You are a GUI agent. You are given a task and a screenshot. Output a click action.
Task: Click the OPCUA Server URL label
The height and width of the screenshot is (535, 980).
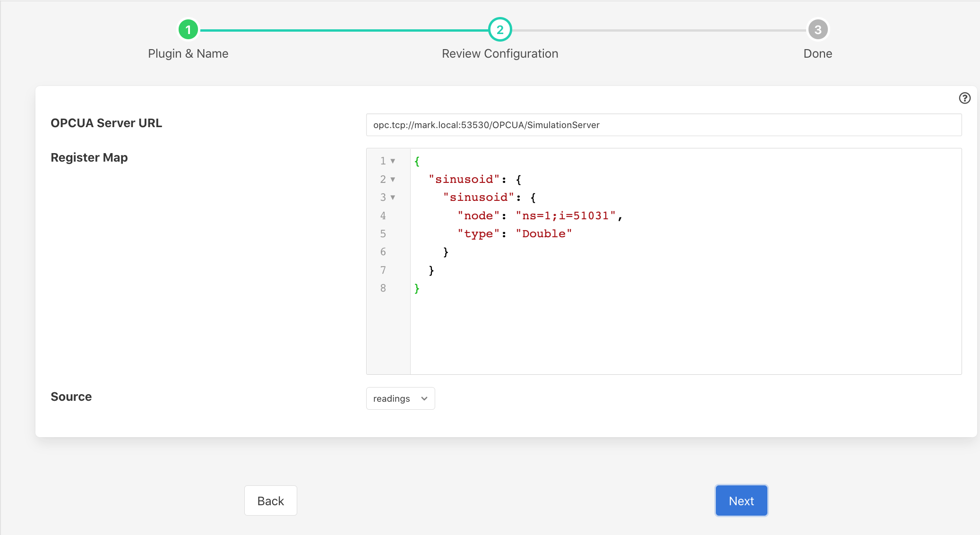pos(106,123)
